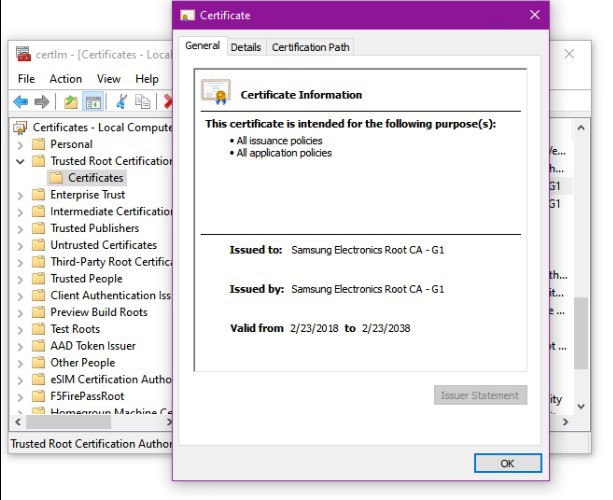This screenshot has width=613, height=500.
Task: Select Trusted People tree item
Action: pyautogui.click(x=86, y=279)
